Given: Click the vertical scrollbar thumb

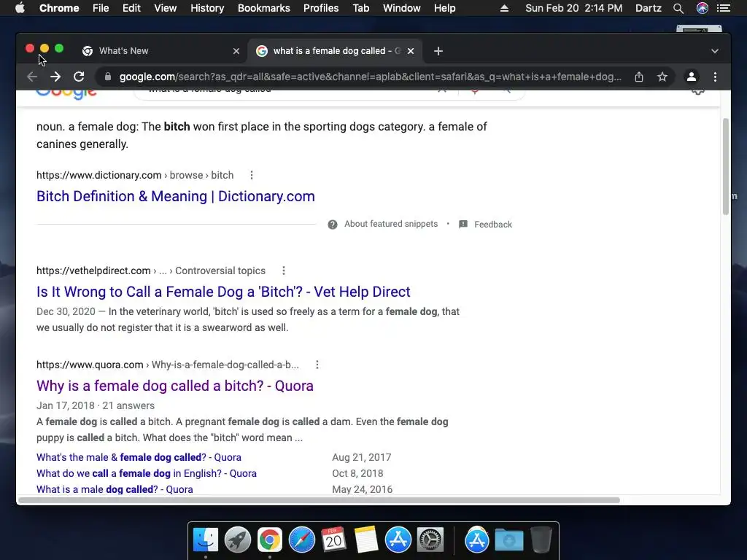Looking at the screenshot, I should (726, 167).
